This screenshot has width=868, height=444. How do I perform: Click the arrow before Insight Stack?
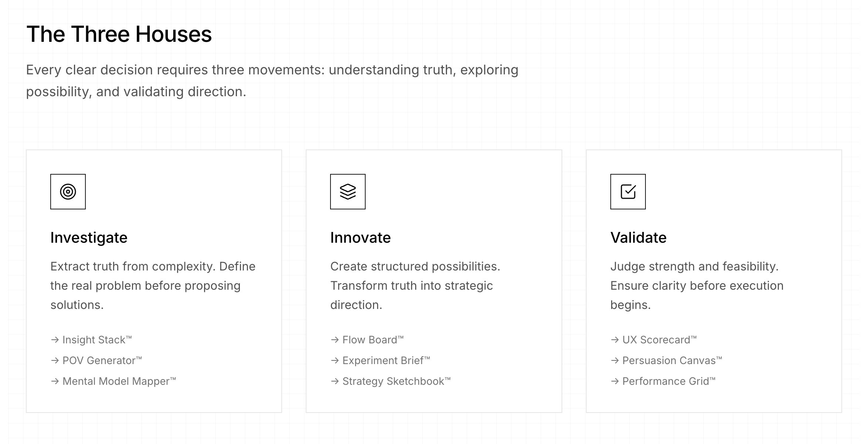coord(55,340)
